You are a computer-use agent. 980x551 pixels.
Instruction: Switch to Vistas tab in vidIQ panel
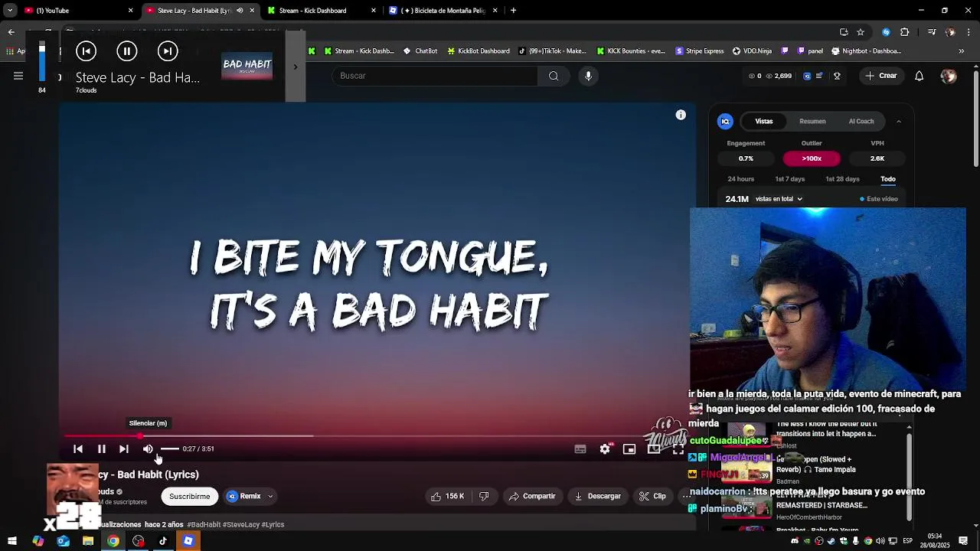tap(764, 121)
